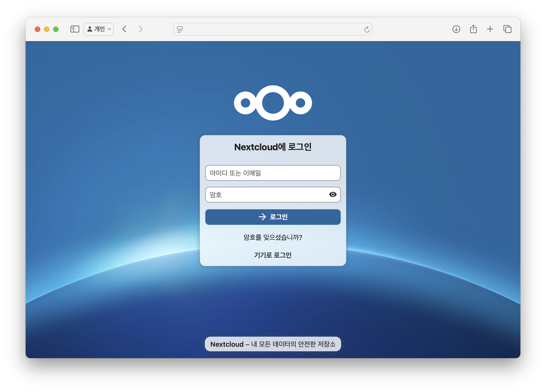Click the green fullscreen window button
Viewport: 546px width, 392px height.
[x=56, y=29]
